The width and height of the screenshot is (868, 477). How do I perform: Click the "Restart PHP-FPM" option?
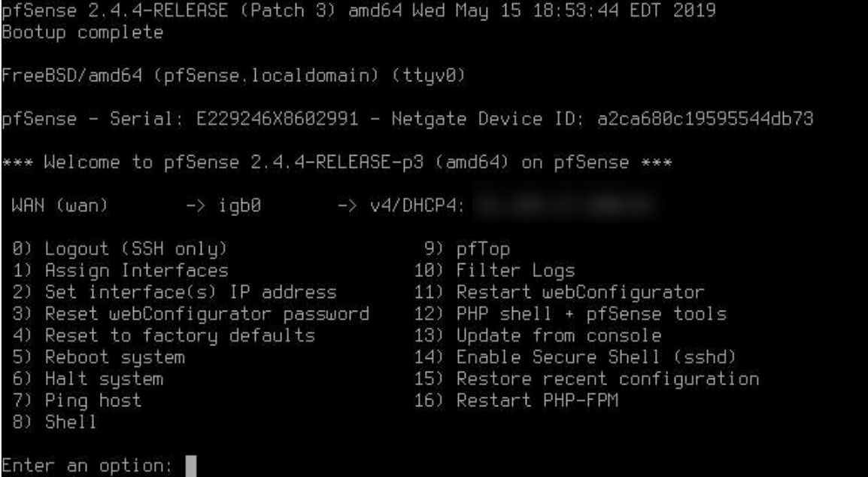[538, 400]
